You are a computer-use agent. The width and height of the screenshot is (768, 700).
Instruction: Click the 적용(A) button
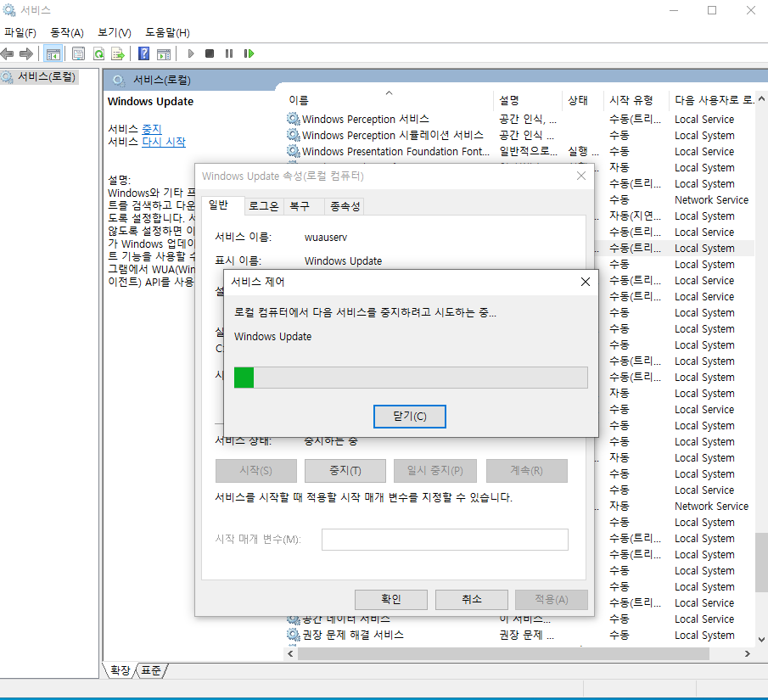pos(552,600)
